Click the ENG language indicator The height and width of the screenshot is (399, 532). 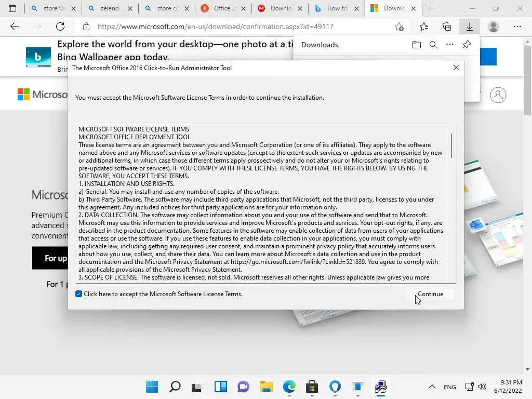click(449, 387)
